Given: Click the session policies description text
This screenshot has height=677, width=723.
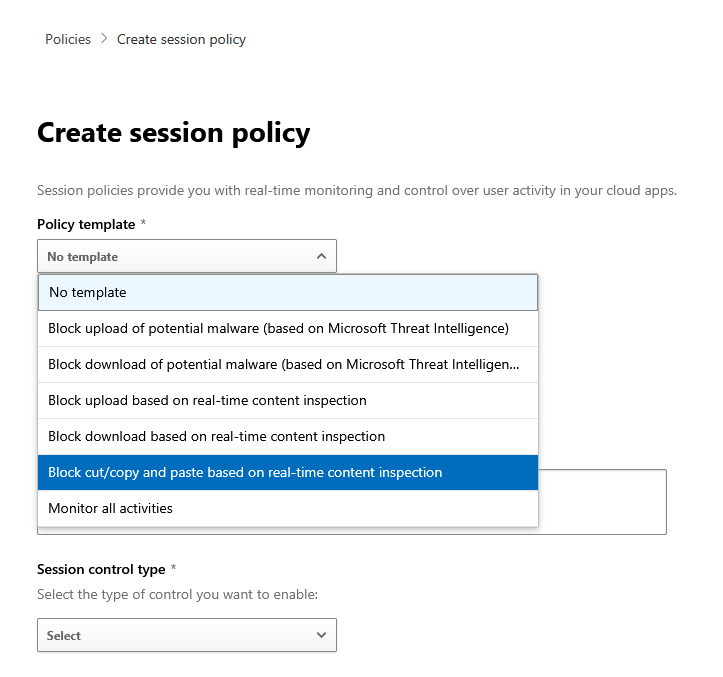Looking at the screenshot, I should tap(357, 190).
